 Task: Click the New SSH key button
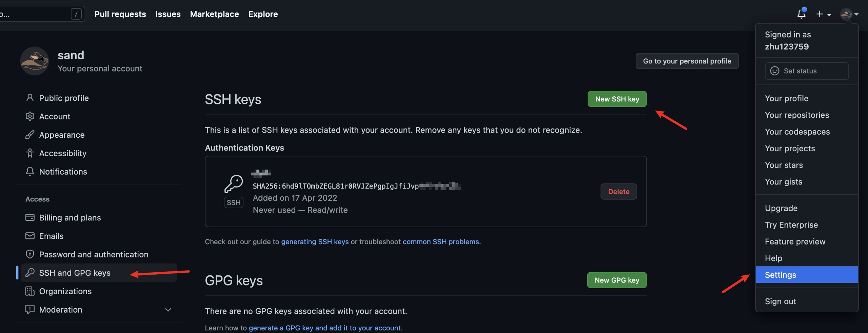click(x=617, y=99)
